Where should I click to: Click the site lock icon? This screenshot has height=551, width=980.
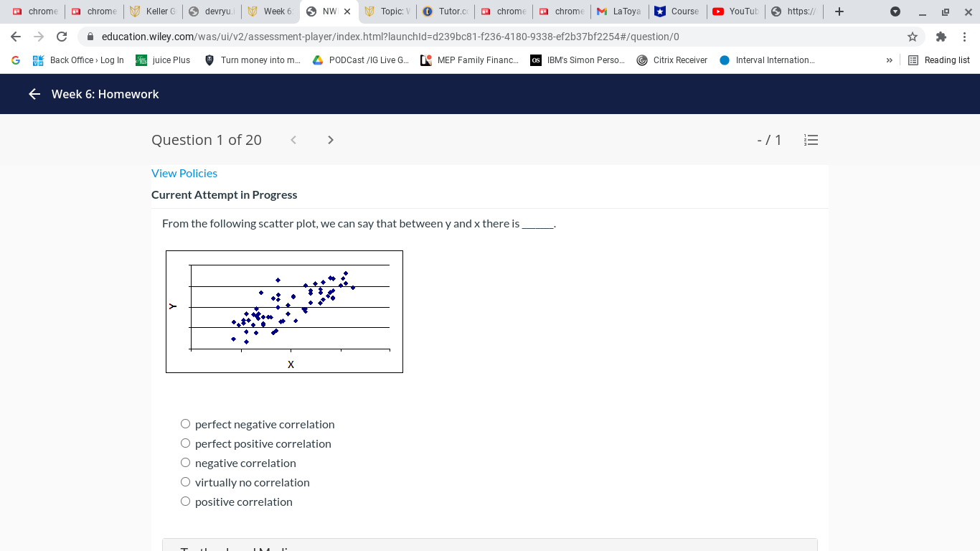[90, 37]
